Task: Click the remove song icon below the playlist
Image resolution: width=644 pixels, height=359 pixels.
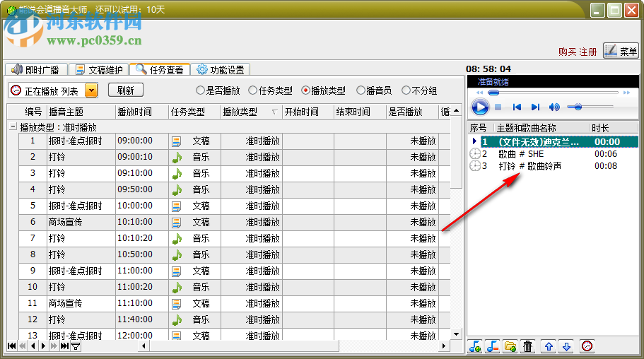Action: 493,347
